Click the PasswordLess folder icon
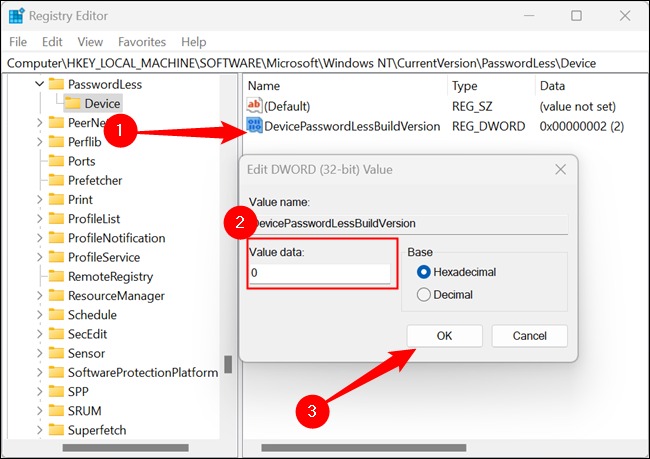650x459 pixels. pos(56,84)
